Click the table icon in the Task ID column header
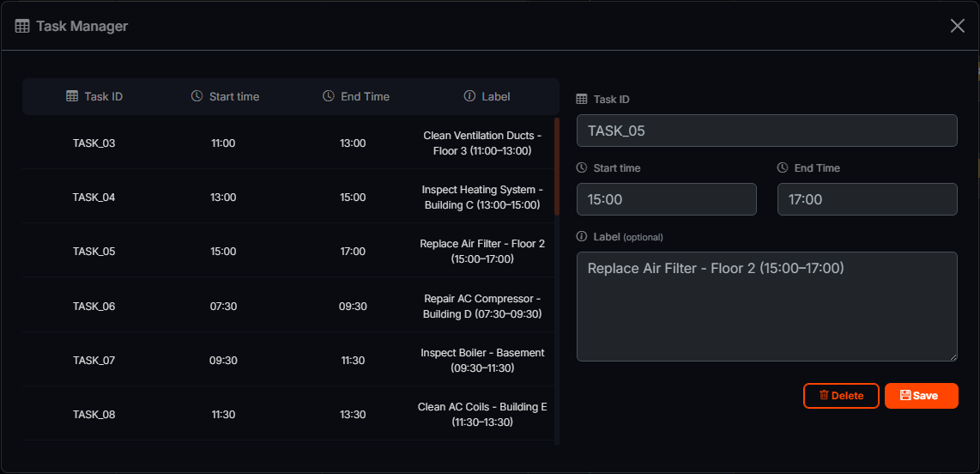Viewport: 980px width, 474px height. coord(72,96)
